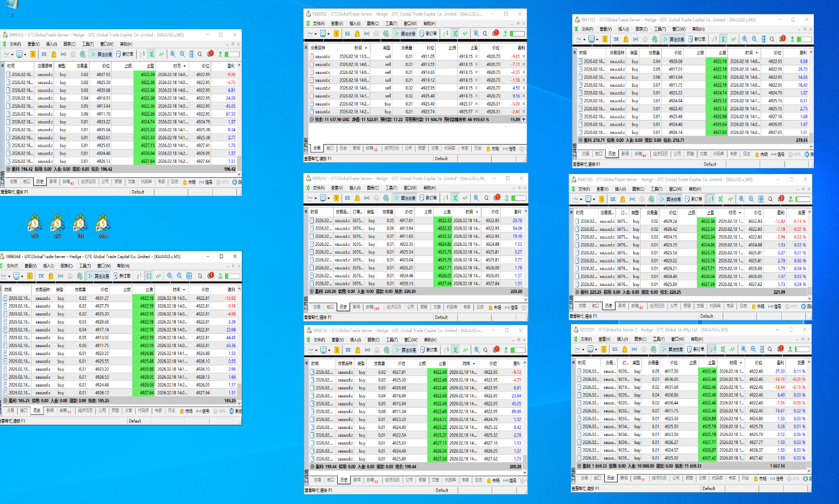This screenshot has height=504, width=839.
Task: Open the 市场 link in window 6253501's bottom tabs
Action: 760,478
